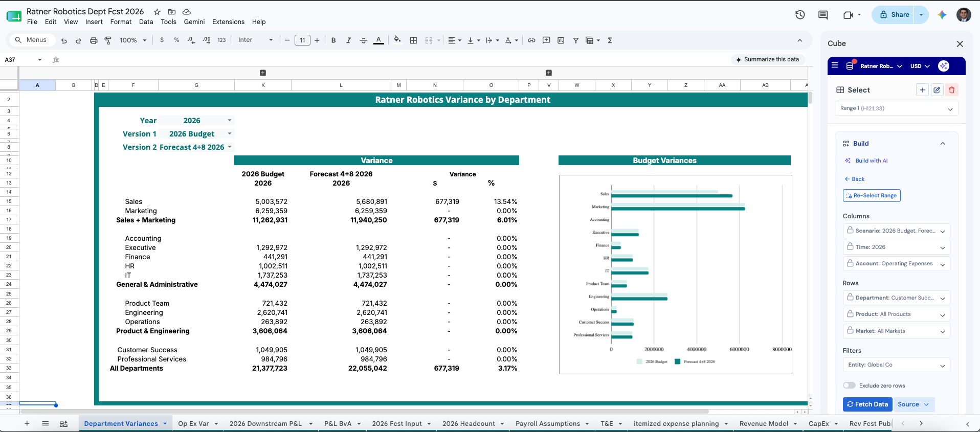Image resolution: width=980 pixels, height=432 pixels.
Task: Open Version 2 Forecast 4+8 dropdown
Action: tap(230, 147)
